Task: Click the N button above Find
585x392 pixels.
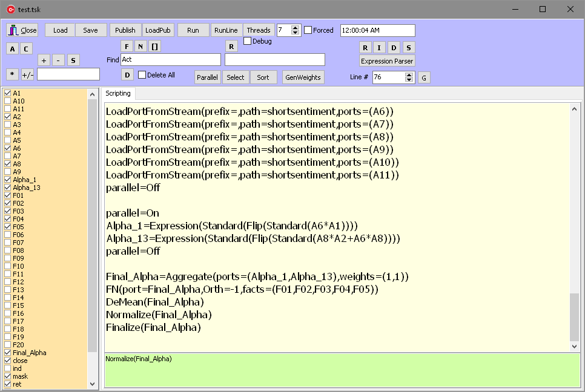Action: 140,46
